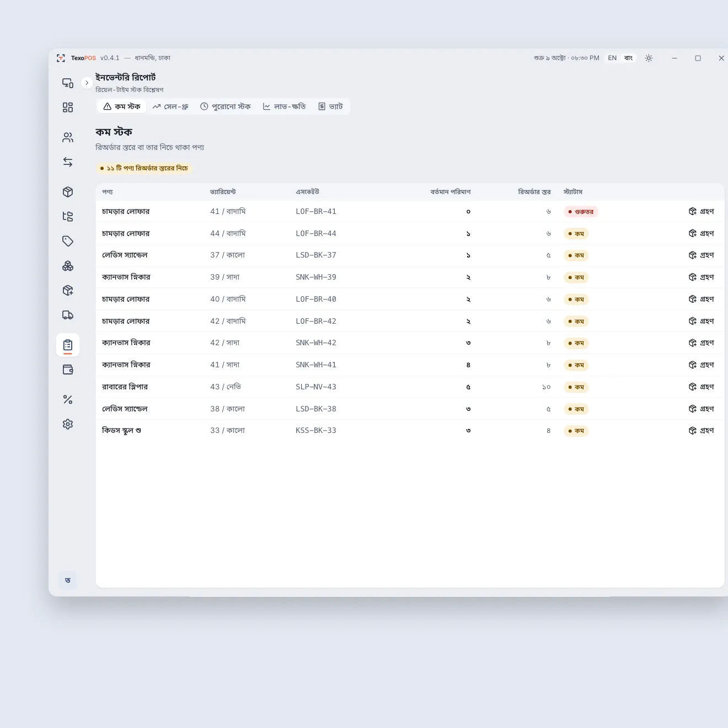
Task: Click গ্রহণ for row LOF-BR-41
Action: (702, 211)
